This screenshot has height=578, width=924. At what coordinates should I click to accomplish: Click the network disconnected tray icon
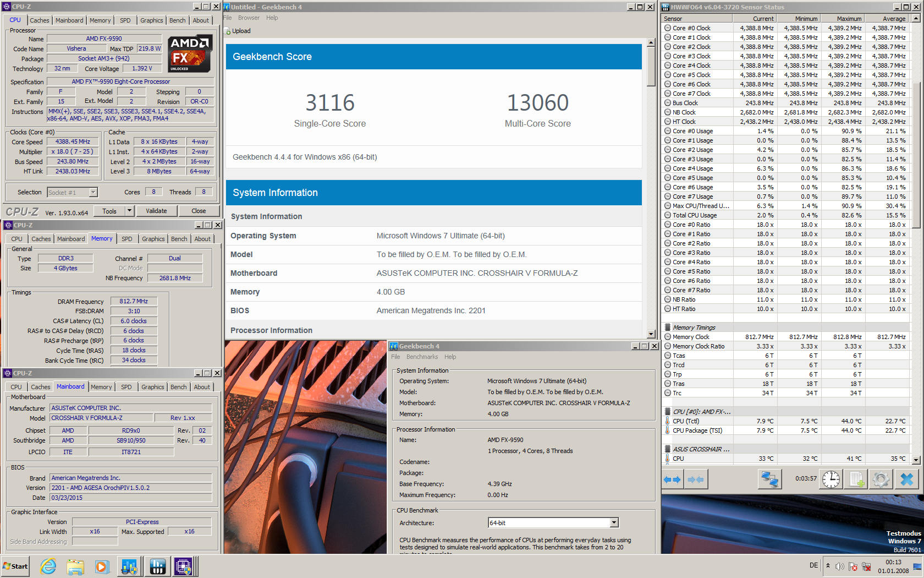click(866, 566)
